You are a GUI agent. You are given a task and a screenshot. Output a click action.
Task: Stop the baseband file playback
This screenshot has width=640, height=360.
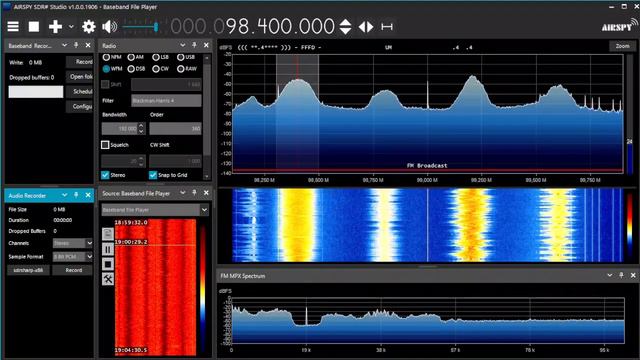tap(108, 264)
